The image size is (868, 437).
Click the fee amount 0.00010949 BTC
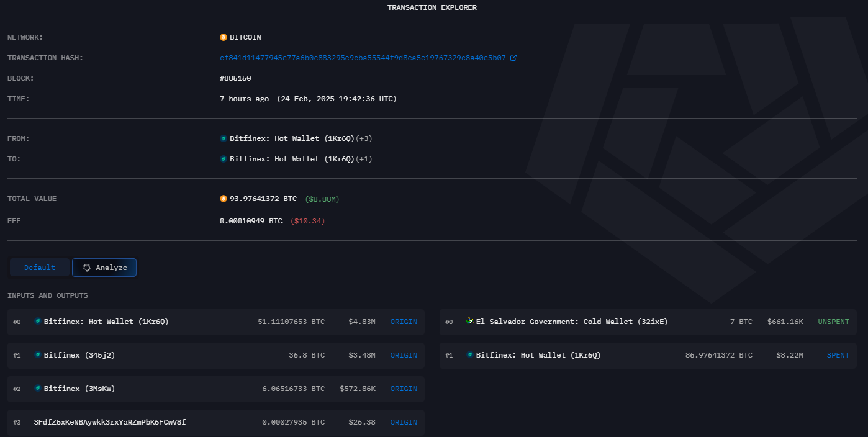point(251,221)
